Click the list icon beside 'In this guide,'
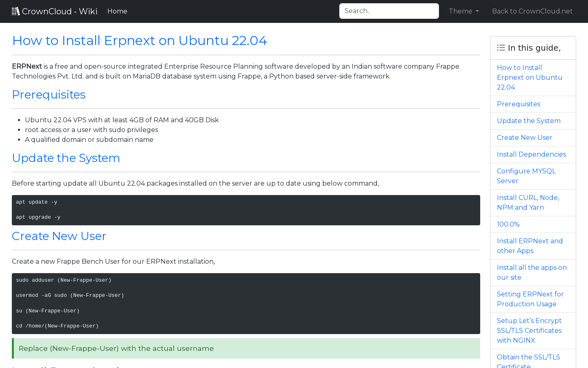This screenshot has width=588, height=368. (x=501, y=47)
